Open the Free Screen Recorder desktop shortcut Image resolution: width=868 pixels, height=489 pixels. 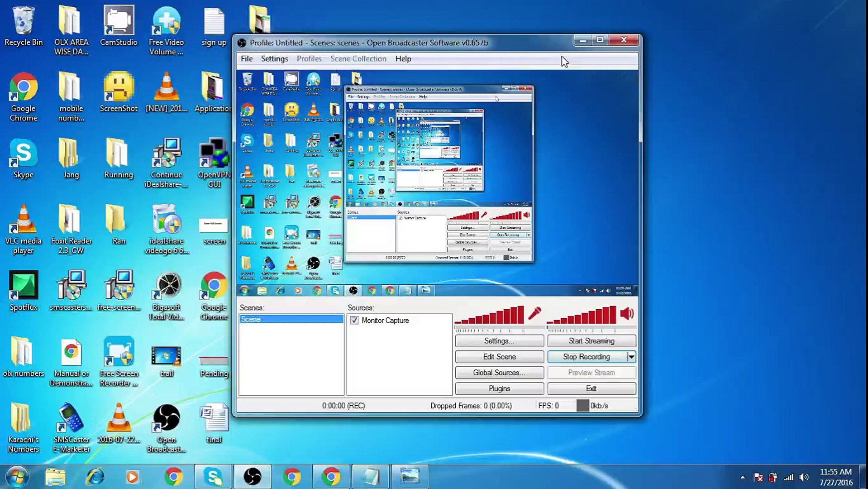(x=119, y=361)
